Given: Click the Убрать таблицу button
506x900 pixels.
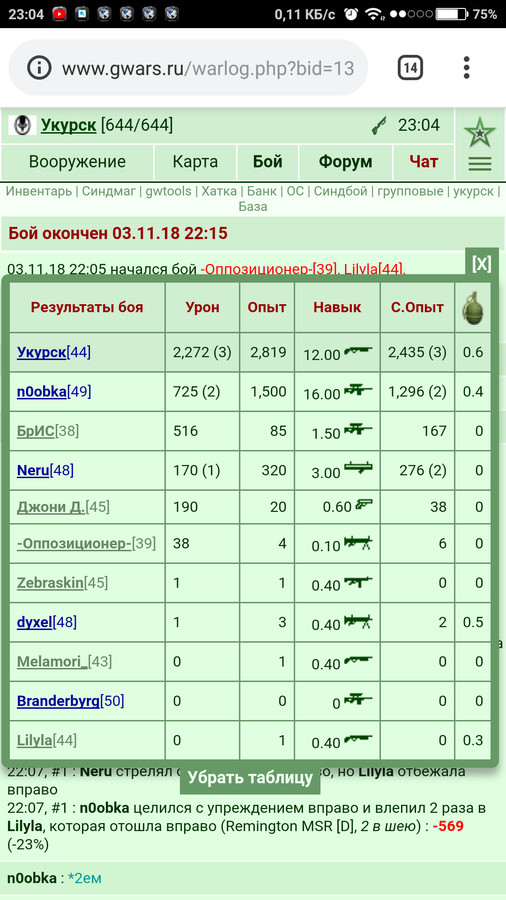Looking at the screenshot, I should 250,778.
